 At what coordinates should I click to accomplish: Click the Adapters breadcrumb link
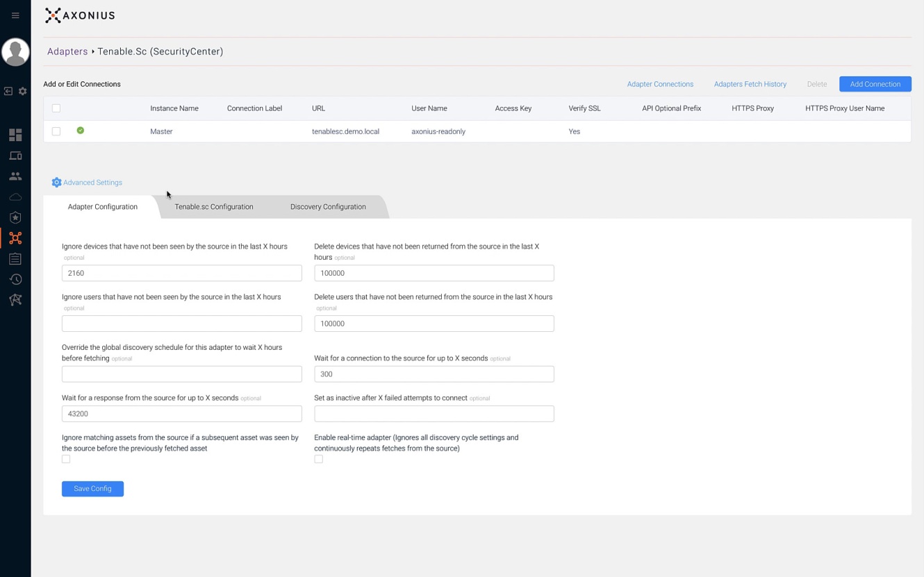coord(67,51)
